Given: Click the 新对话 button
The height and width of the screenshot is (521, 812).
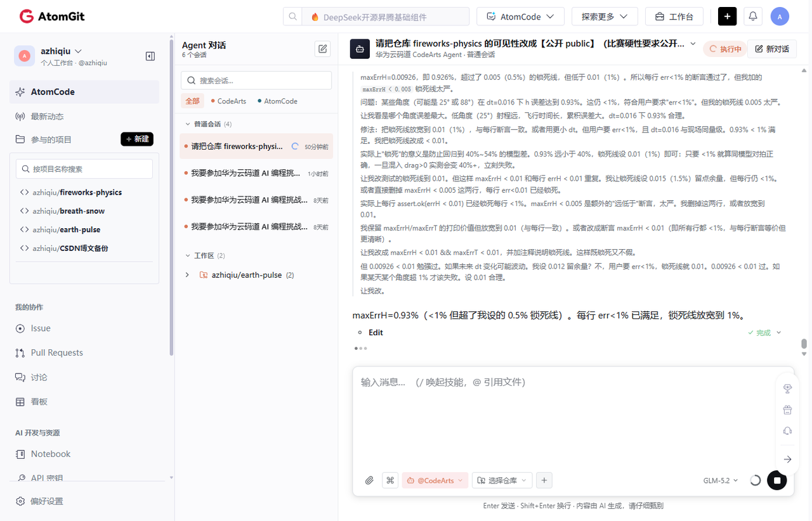Looking at the screenshot, I should coord(772,49).
